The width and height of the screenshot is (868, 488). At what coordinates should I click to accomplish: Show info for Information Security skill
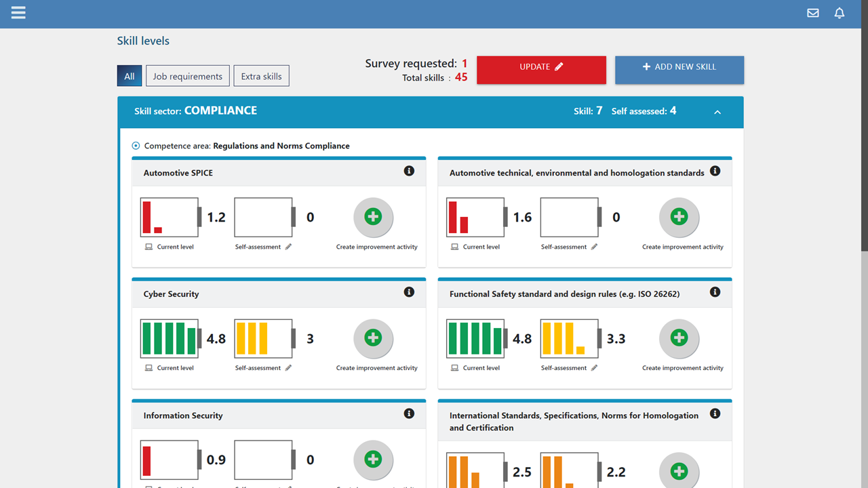point(409,413)
